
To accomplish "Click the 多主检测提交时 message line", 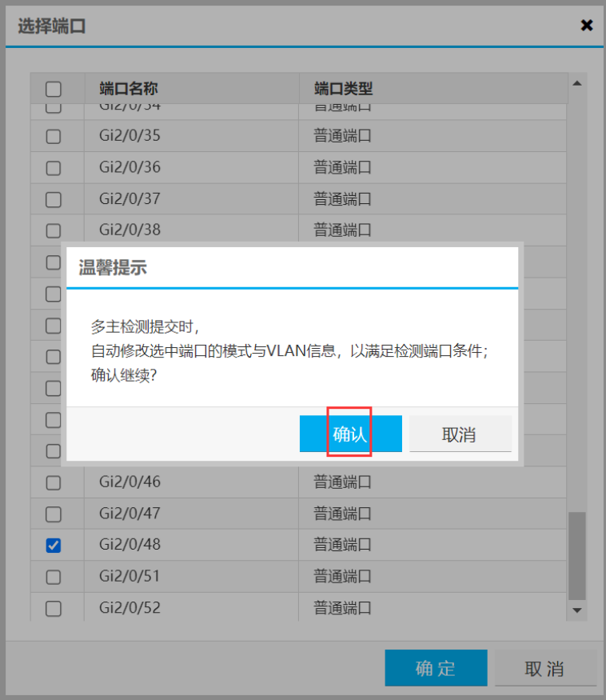I will 145,327.
